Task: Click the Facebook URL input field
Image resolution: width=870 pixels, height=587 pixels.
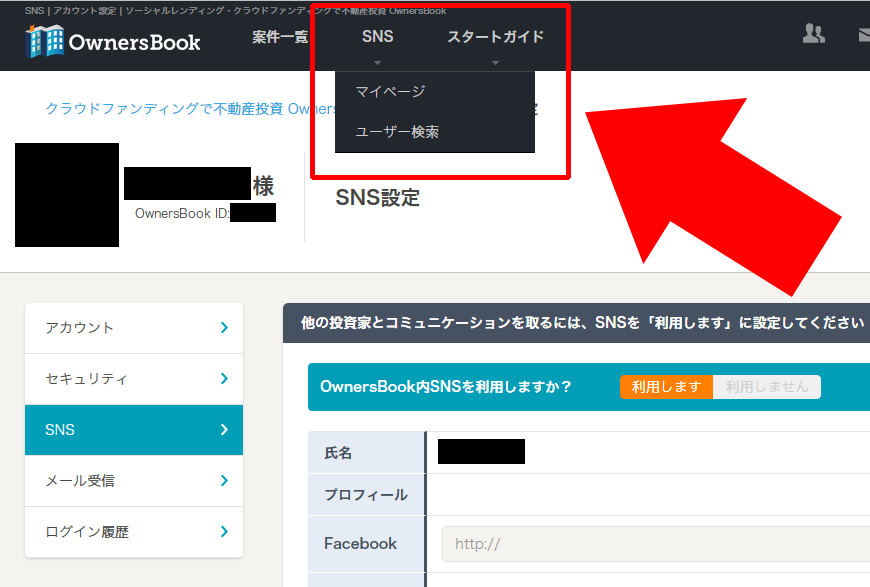Action: [x=656, y=544]
